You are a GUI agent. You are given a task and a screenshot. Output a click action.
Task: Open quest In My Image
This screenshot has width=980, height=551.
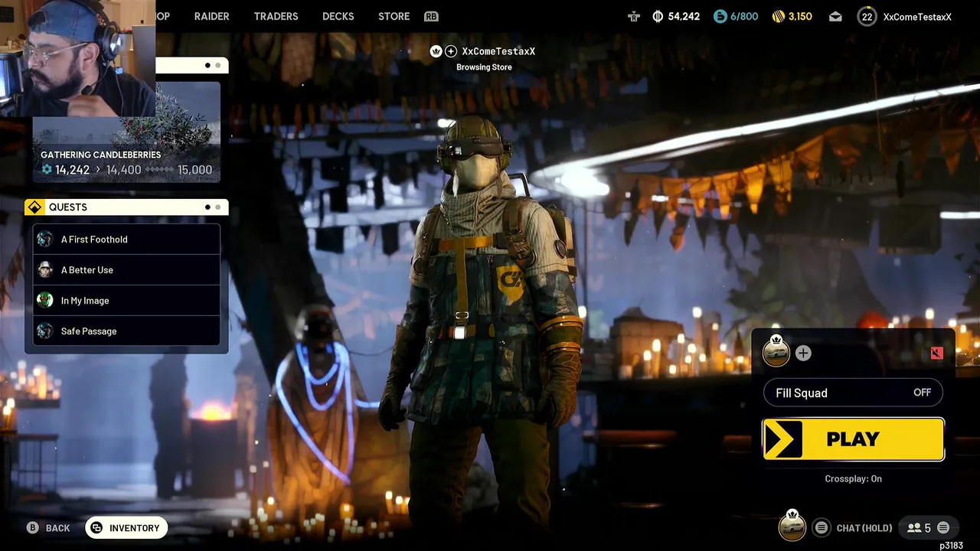point(126,301)
